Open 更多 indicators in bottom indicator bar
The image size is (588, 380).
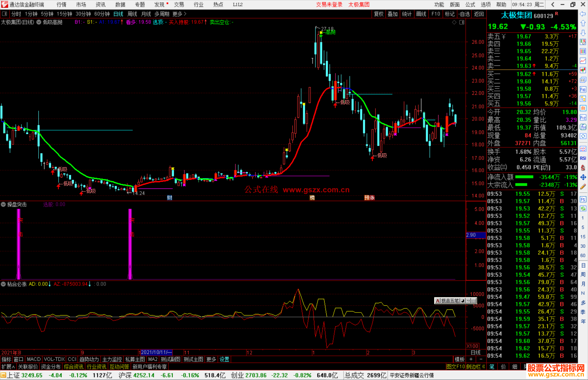click(211, 359)
